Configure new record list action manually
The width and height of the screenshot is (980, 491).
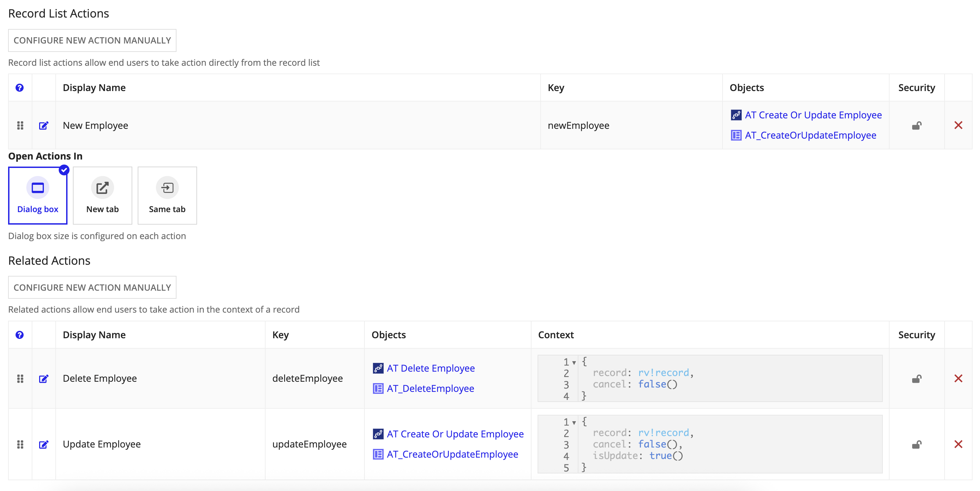pos(92,41)
